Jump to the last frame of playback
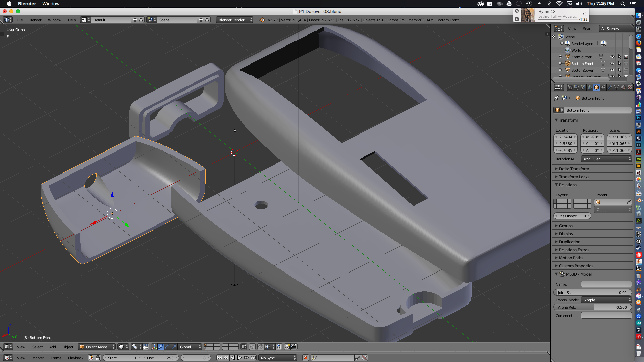644x362 pixels. click(x=253, y=358)
